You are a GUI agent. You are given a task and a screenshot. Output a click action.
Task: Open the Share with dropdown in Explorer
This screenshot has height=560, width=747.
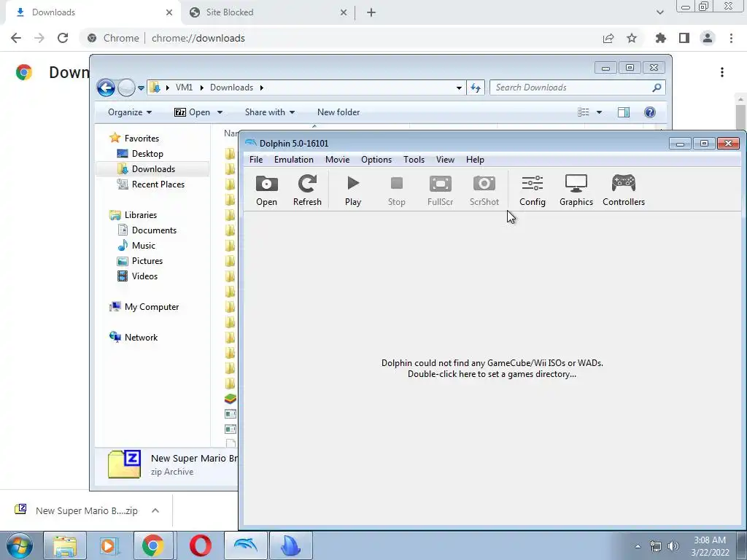coord(270,112)
